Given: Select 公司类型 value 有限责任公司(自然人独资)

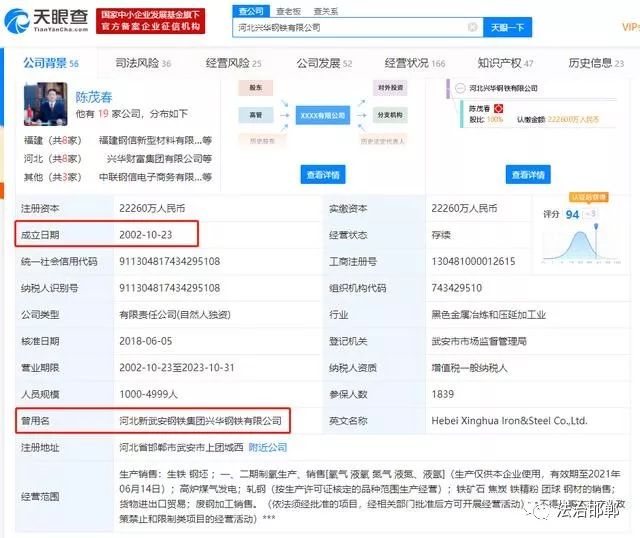Looking at the screenshot, I should [x=175, y=315].
